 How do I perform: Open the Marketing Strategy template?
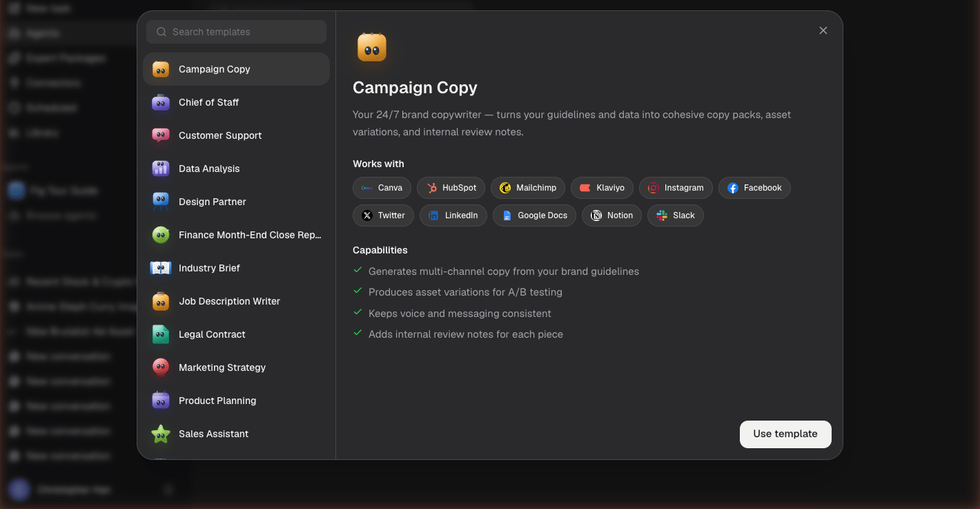(x=236, y=367)
